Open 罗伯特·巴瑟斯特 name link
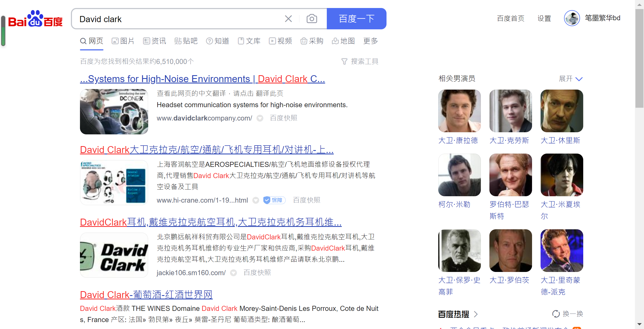This screenshot has height=329, width=644. pyautogui.click(x=509, y=210)
